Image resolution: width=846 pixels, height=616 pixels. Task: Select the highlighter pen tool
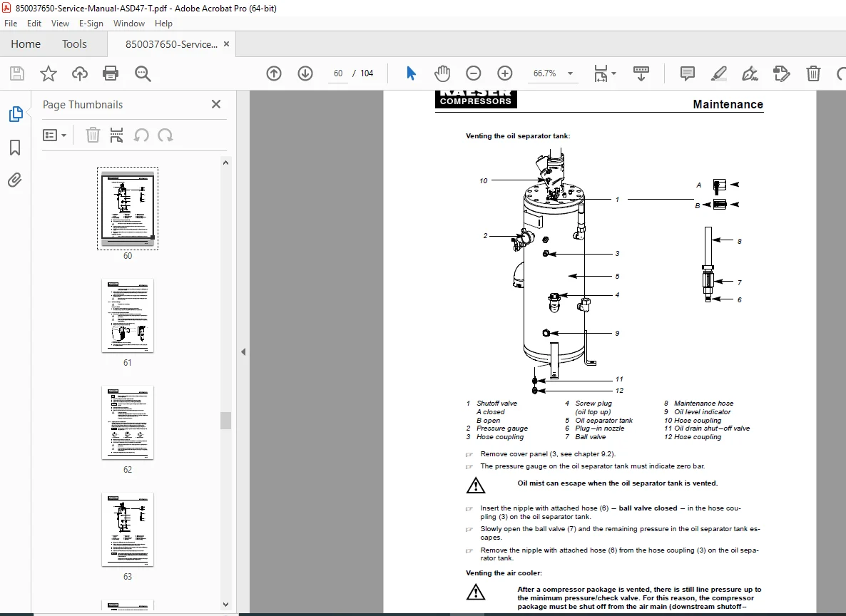pos(718,73)
